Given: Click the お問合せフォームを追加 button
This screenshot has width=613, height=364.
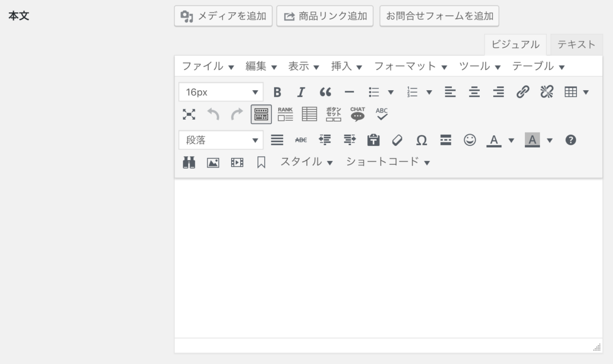Looking at the screenshot, I should [x=439, y=16].
